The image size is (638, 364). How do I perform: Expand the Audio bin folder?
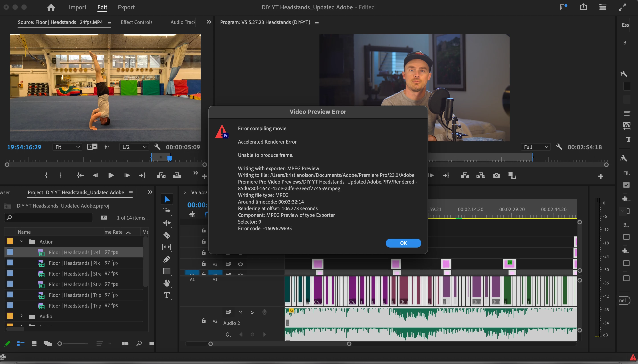coord(22,316)
